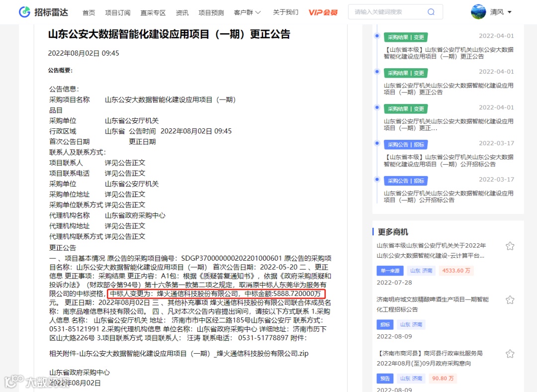Click the 山东 济南 tag beside 单一来源
The image size is (537, 392).
pos(421,271)
